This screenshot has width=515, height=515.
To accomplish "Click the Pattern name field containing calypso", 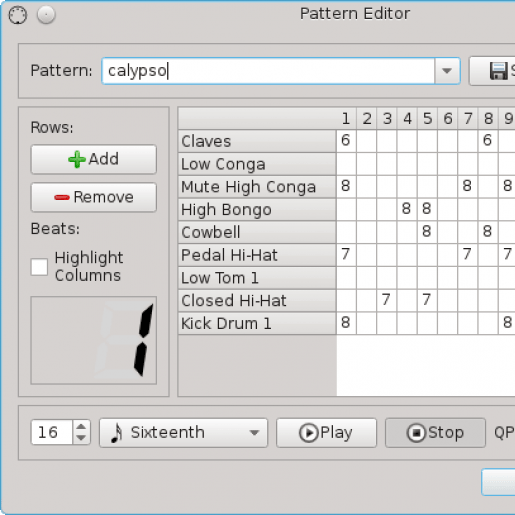I will pyautogui.click(x=268, y=71).
